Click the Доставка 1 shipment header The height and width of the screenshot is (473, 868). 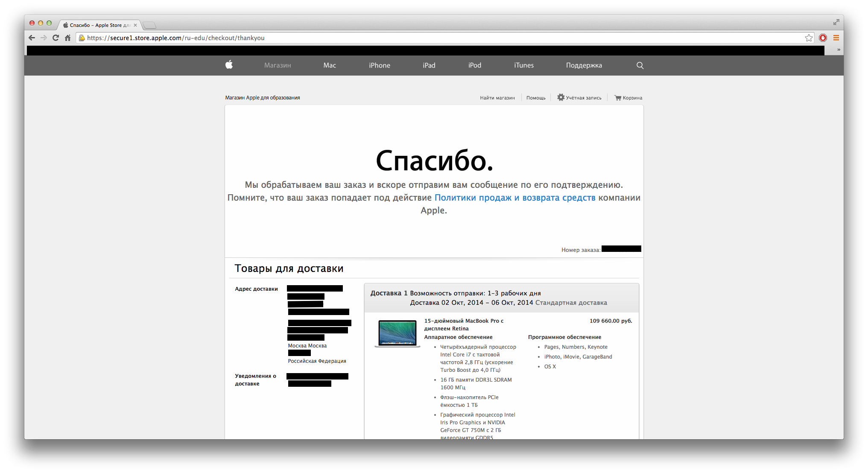tap(389, 293)
